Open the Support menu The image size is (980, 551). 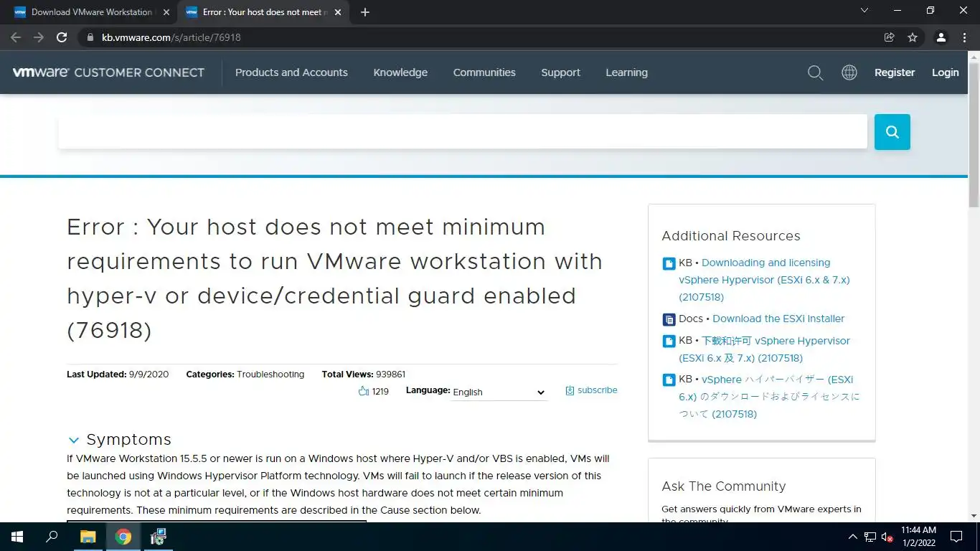tap(560, 72)
